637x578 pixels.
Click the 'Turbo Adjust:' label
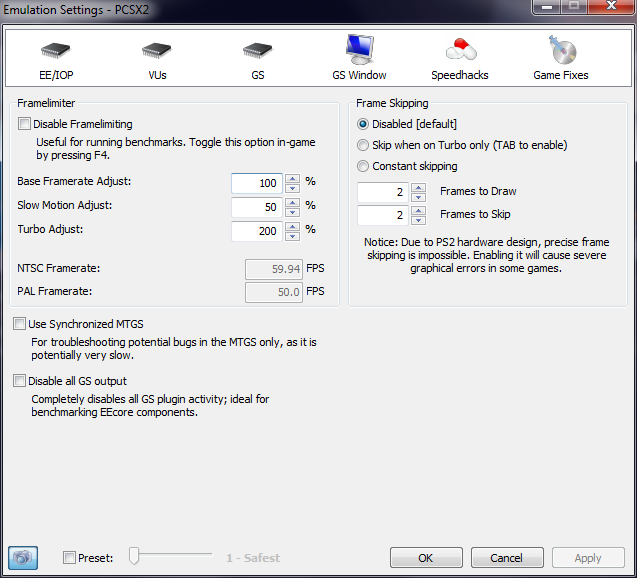click(x=50, y=229)
